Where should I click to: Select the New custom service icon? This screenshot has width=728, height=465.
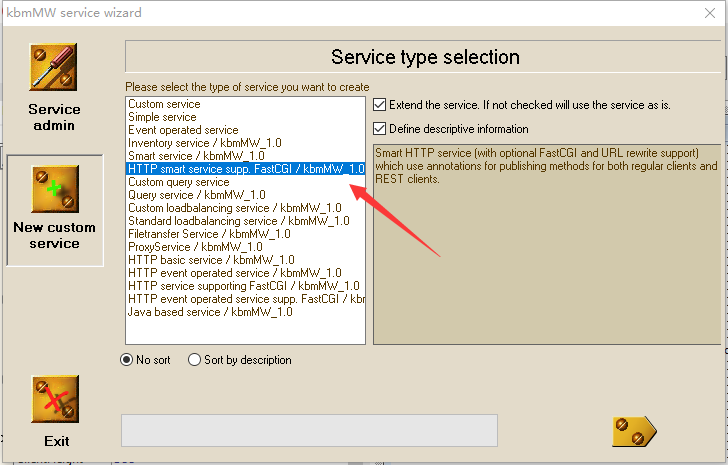pos(55,189)
